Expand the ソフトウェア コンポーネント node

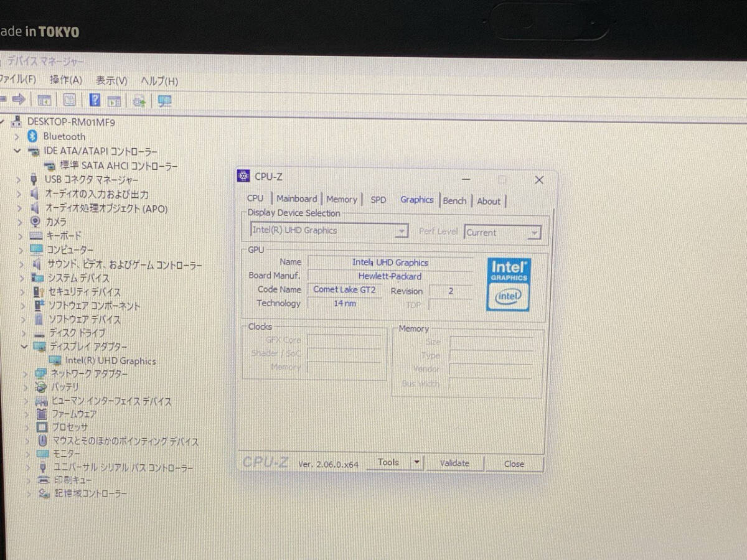click(24, 305)
